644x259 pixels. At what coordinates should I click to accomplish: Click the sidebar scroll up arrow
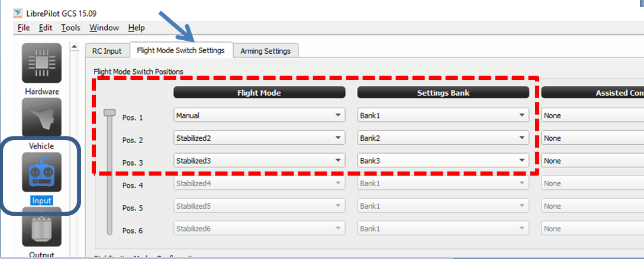click(x=75, y=47)
